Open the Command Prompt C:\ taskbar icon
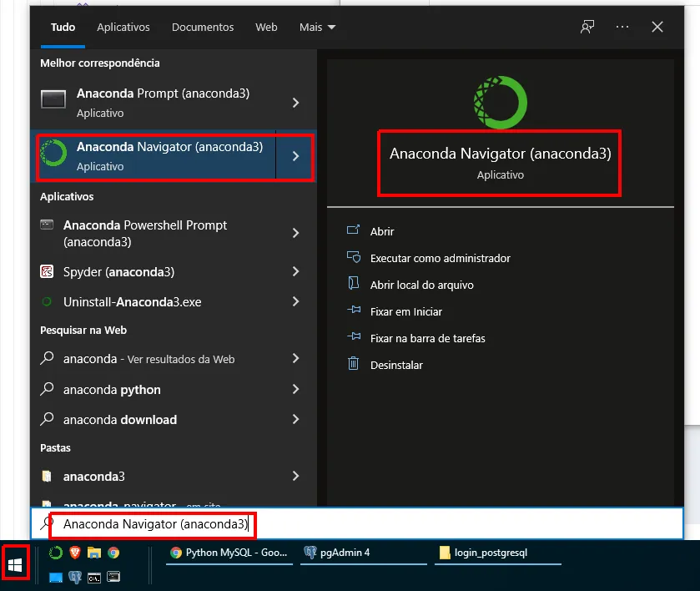Viewport: 700px width, 591px height. (x=94, y=578)
